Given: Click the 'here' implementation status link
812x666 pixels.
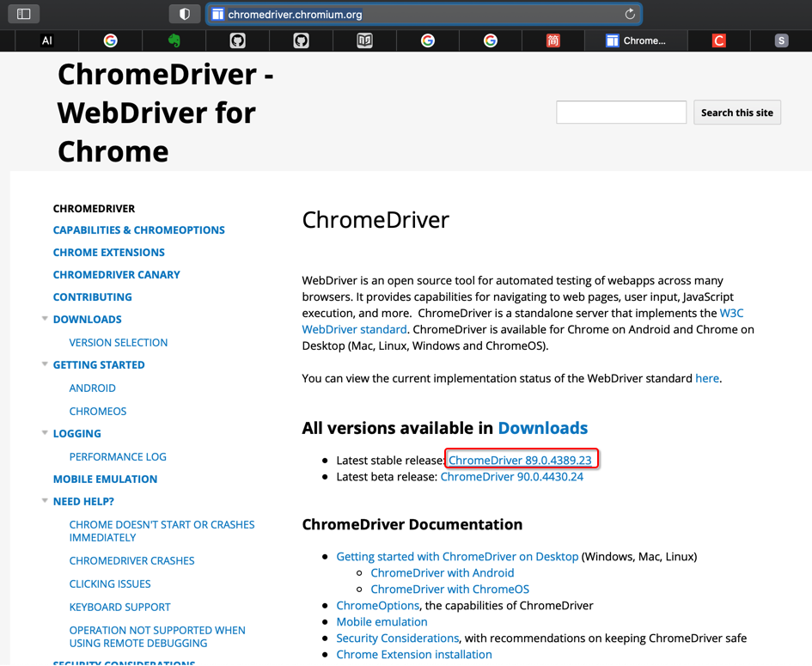Looking at the screenshot, I should click(707, 379).
